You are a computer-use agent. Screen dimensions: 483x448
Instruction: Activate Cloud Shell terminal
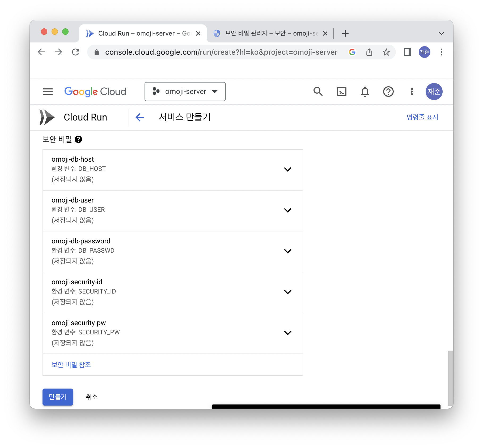pyautogui.click(x=342, y=92)
